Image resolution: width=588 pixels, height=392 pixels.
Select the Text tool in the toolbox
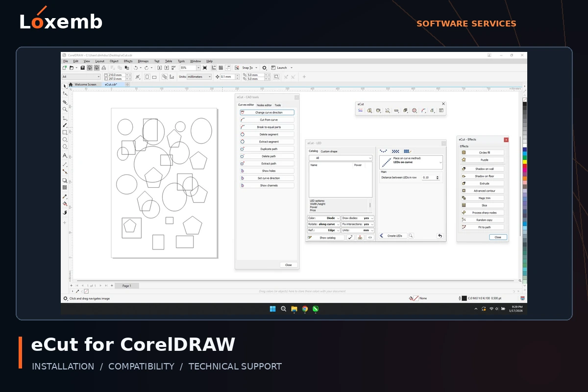(x=64, y=155)
